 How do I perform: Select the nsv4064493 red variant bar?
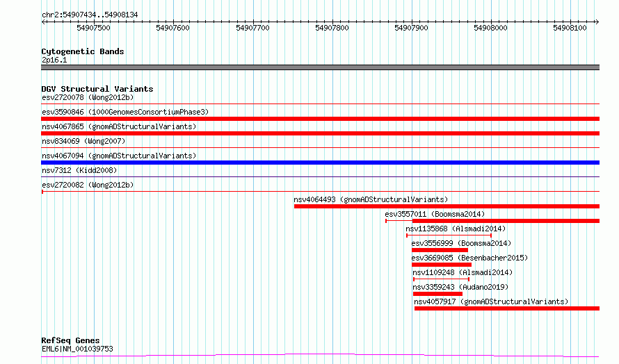tap(447, 206)
